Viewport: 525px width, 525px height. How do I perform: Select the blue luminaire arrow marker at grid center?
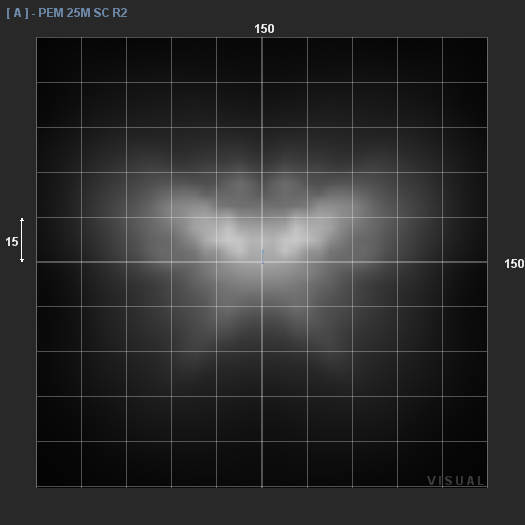[262, 257]
